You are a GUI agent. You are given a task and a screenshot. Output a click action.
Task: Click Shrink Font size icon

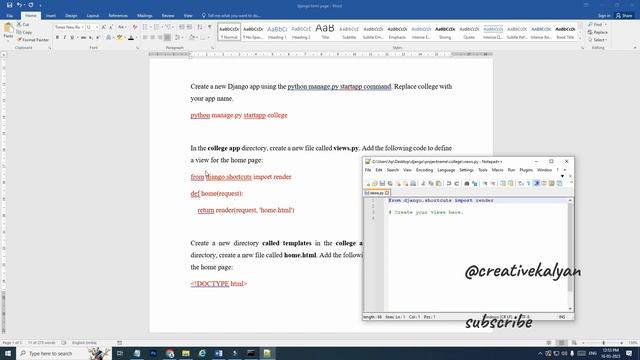click(x=111, y=27)
